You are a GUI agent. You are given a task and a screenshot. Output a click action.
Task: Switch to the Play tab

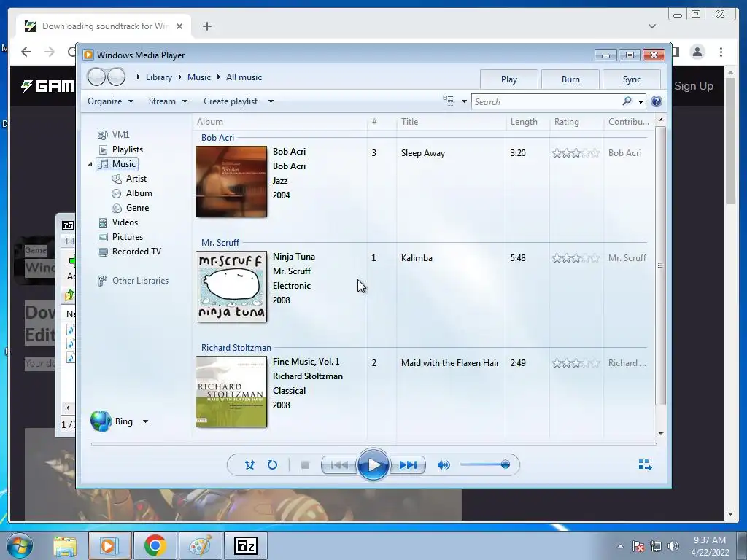coord(508,79)
